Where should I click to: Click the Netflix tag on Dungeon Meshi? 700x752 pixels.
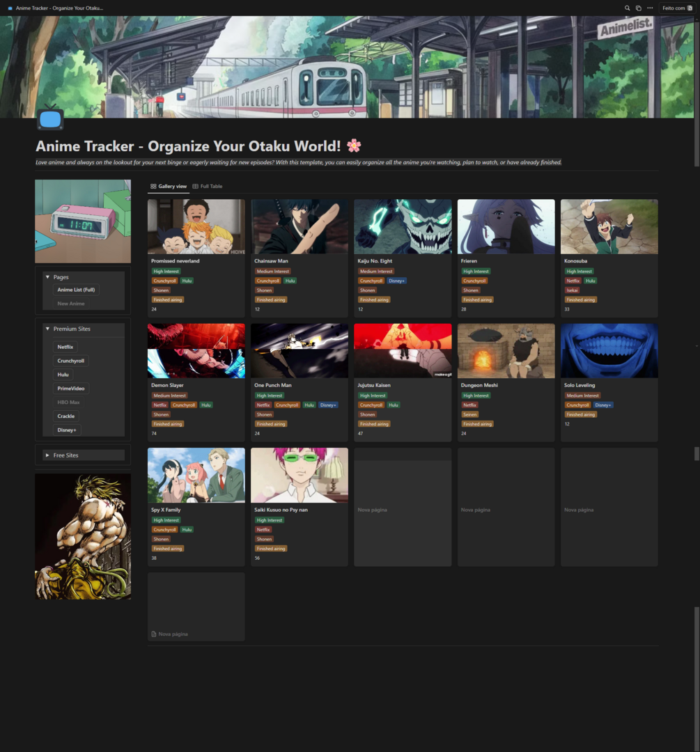pyautogui.click(x=470, y=405)
